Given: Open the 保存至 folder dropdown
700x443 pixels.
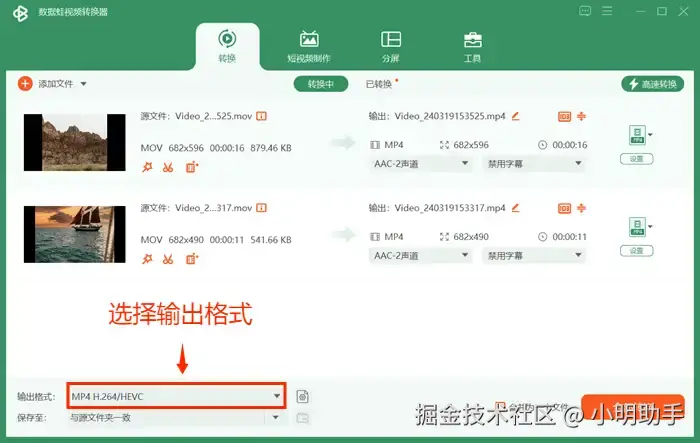Looking at the screenshot, I should point(176,418).
